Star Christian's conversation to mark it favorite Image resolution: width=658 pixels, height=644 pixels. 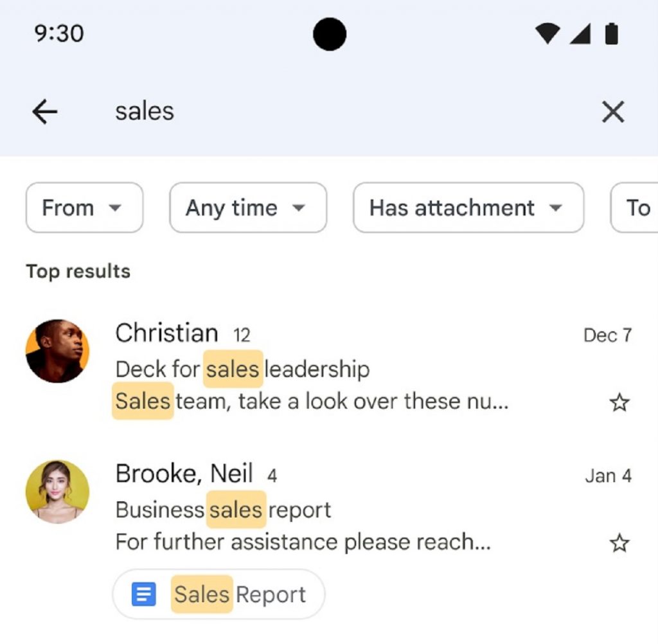(619, 402)
